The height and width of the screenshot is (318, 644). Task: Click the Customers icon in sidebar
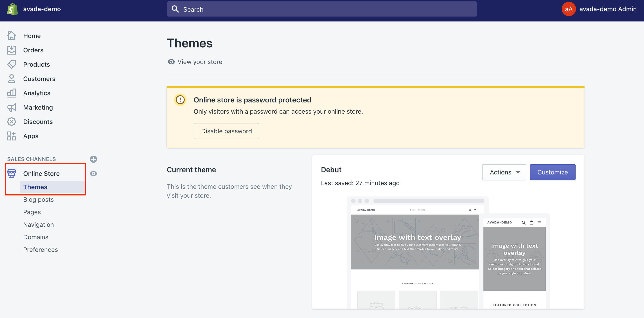(x=11, y=78)
